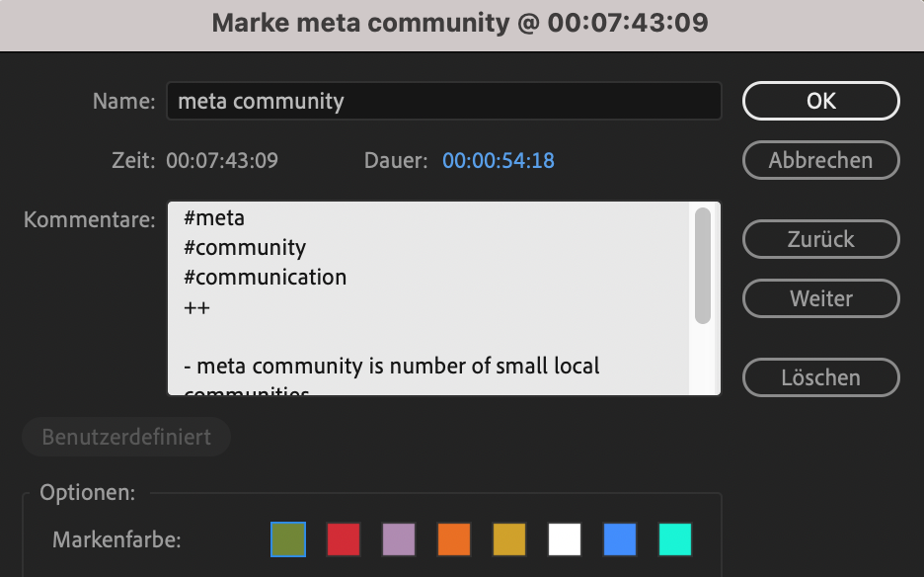Viewport: 924px width, 577px height.
Task: Pick the blue marker color swatch
Action: pos(620,539)
